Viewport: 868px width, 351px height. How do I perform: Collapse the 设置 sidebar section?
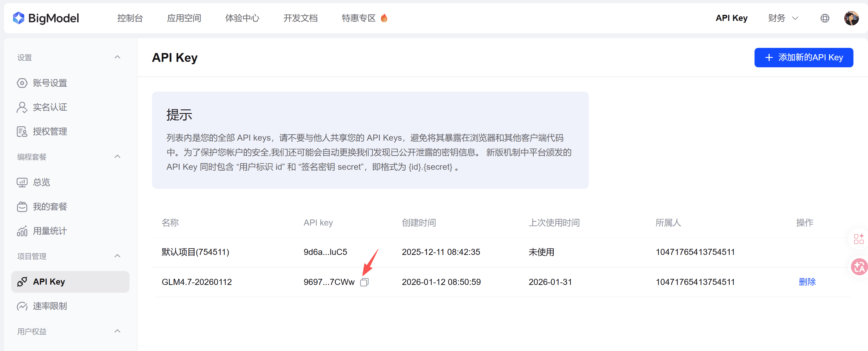click(x=117, y=57)
